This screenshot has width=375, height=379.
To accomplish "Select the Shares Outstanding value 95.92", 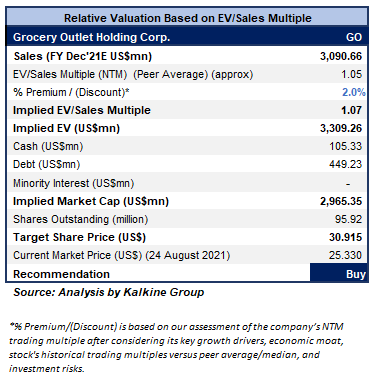I will pos(348,219).
